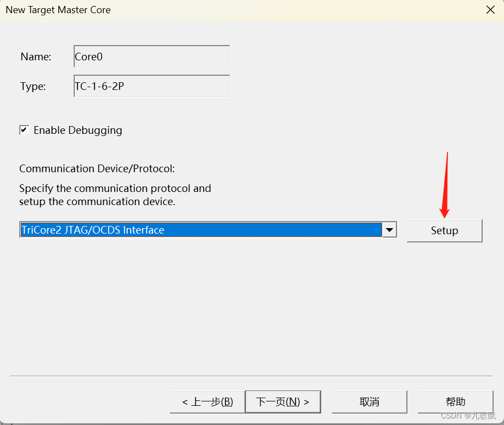Go back with the 上一步 button
504x425 pixels.
tap(207, 401)
